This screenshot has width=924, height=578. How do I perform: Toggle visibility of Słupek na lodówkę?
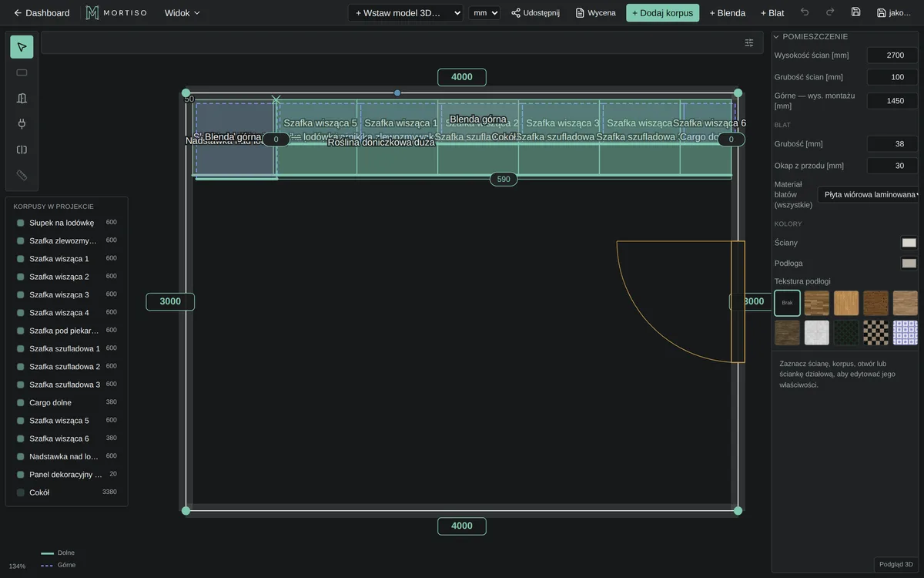[21, 223]
